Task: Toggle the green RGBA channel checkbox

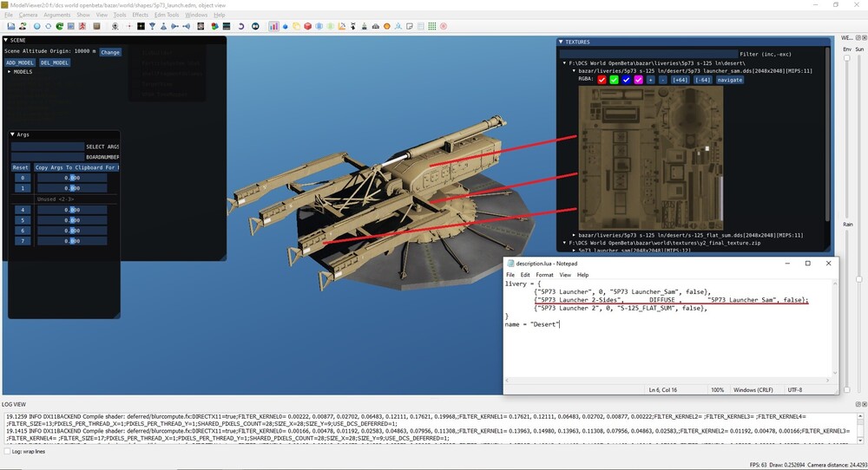Action: tap(614, 80)
